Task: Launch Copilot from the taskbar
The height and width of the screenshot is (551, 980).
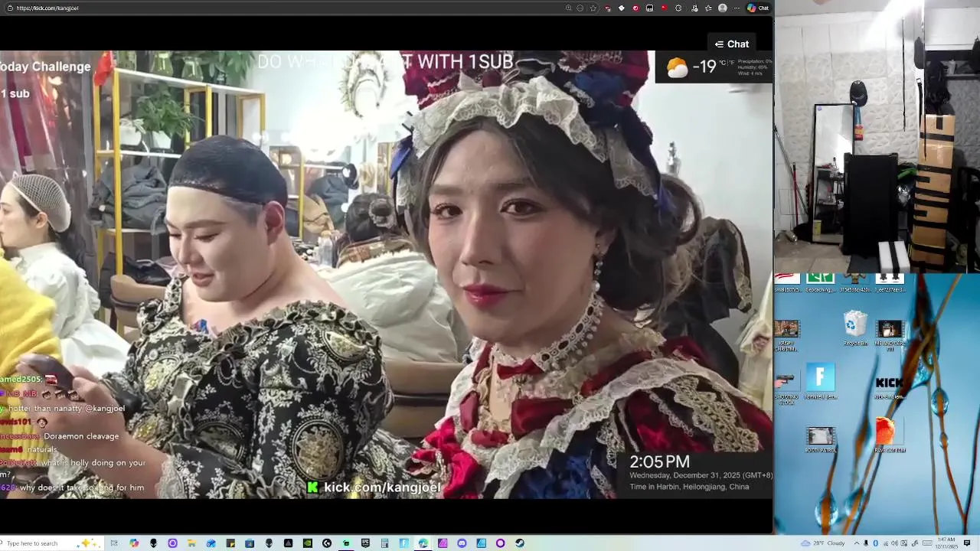Action: 134,543
